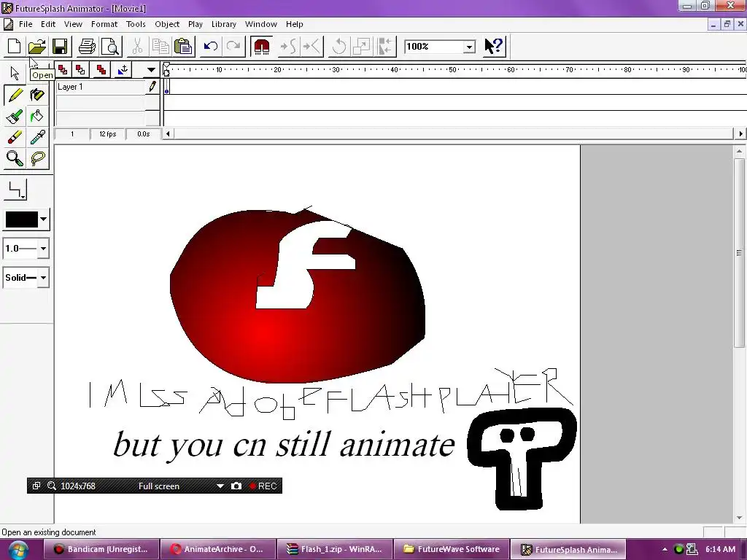Image resolution: width=747 pixels, height=560 pixels.
Task: Open the Edit menu
Action: point(48,24)
